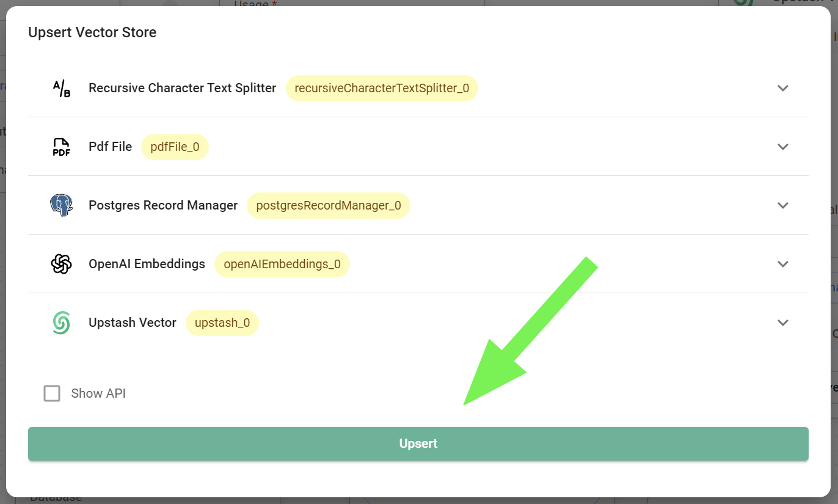Click the recursiveCharacterTextSplitter_0 badge
This screenshot has width=838, height=504.
[x=382, y=89]
